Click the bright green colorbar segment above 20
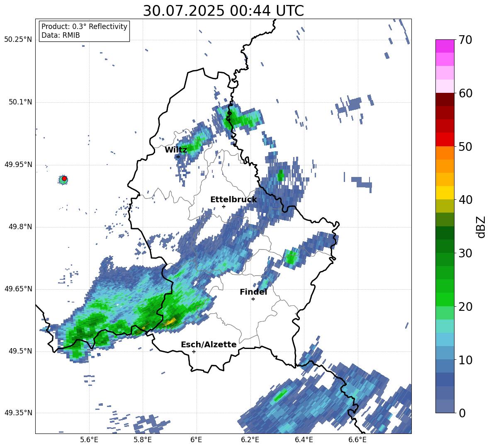This screenshot has height=448, width=491. tap(445, 299)
